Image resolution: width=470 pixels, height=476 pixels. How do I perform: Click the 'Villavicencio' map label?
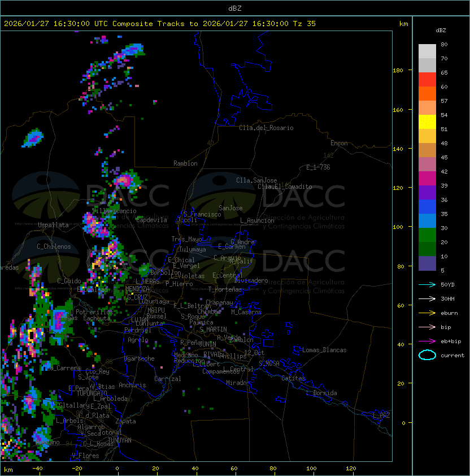114,211
